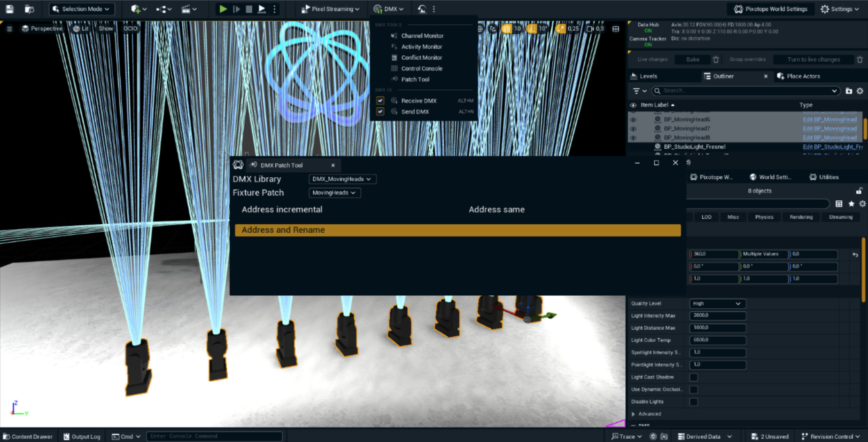
Task: Open the DMX Library dropdown
Action: pos(341,179)
